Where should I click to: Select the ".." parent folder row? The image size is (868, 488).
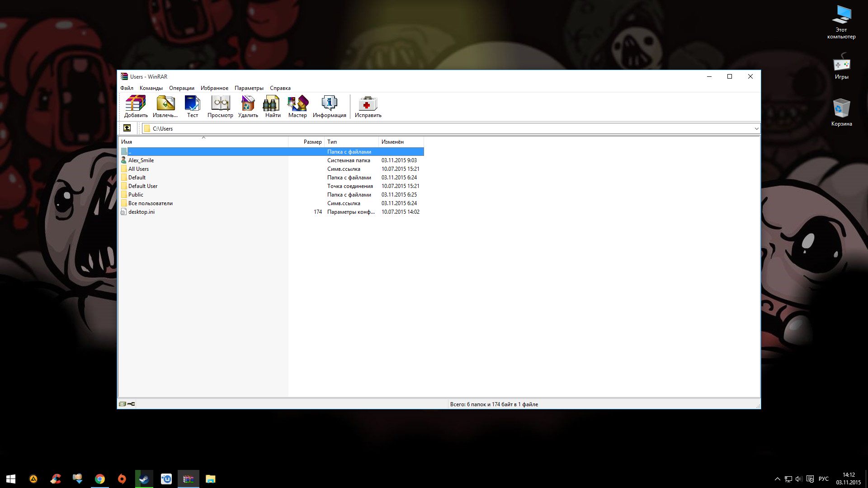pos(271,152)
